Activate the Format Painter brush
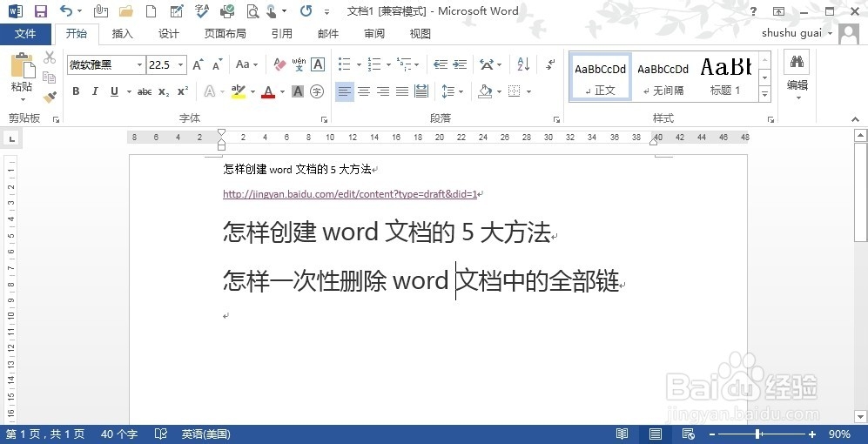Viewport: 868px width, 444px height. click(50, 98)
